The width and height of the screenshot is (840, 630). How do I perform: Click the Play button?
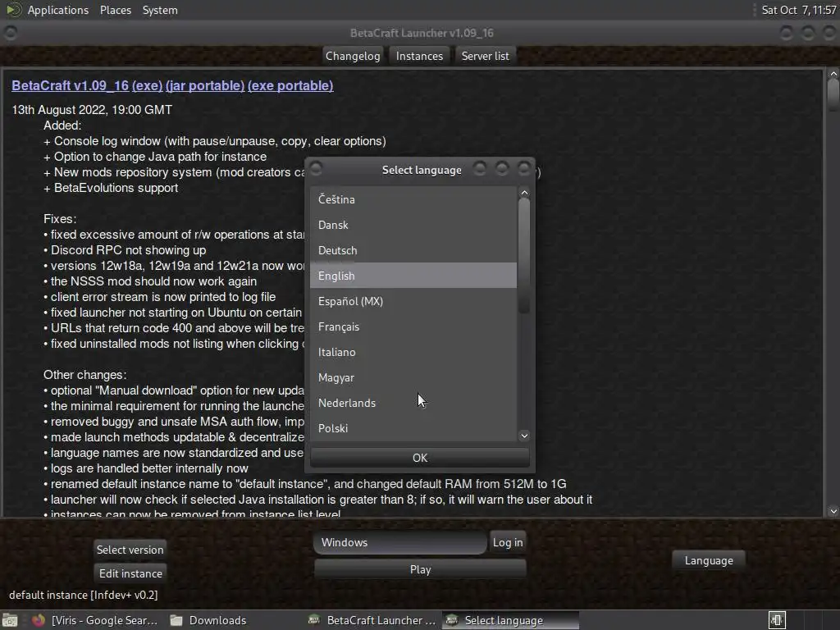[x=420, y=569]
